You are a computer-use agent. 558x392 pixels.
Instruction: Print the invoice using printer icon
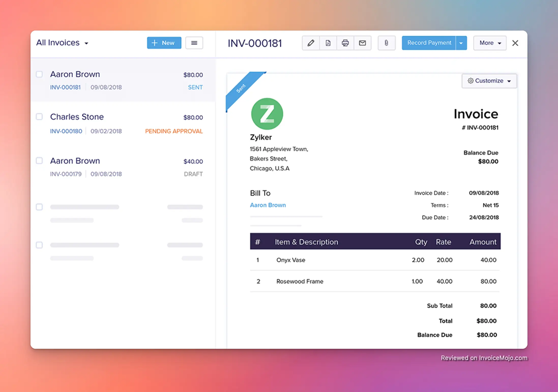[345, 43]
